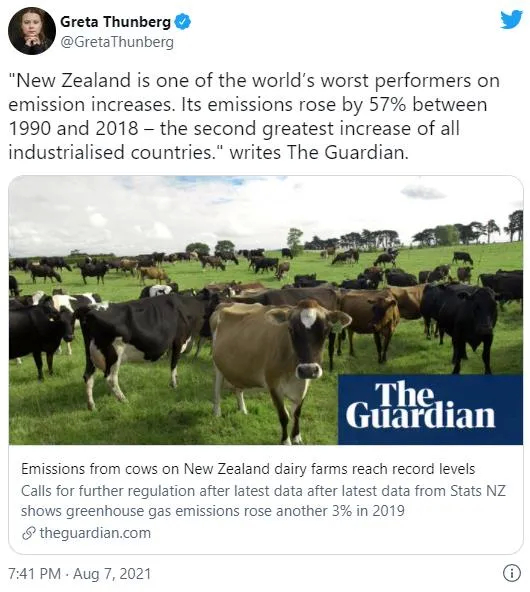This screenshot has height=592, width=530.
Task: Open the tweet info icon
Action: tap(512, 573)
